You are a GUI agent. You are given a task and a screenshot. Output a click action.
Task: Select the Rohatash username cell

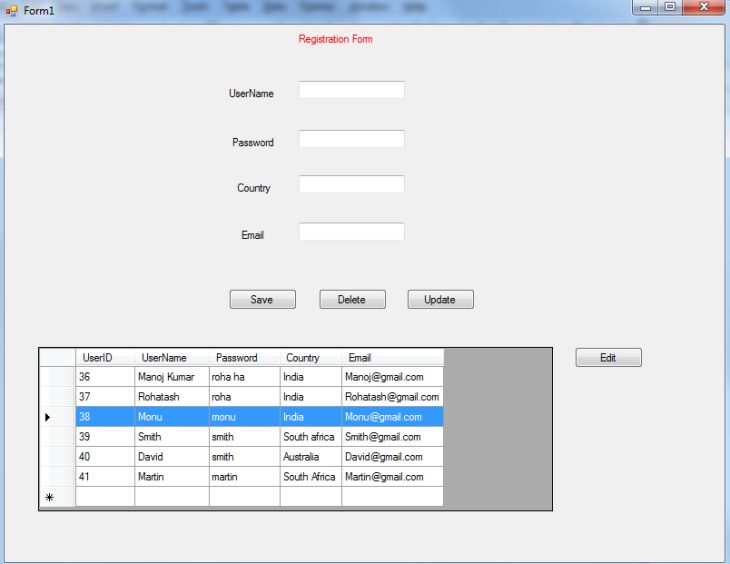(172, 397)
